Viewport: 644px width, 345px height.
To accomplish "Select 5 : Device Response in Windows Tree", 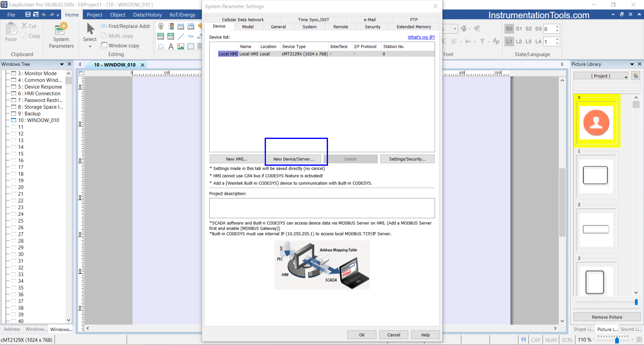I will 40,87.
